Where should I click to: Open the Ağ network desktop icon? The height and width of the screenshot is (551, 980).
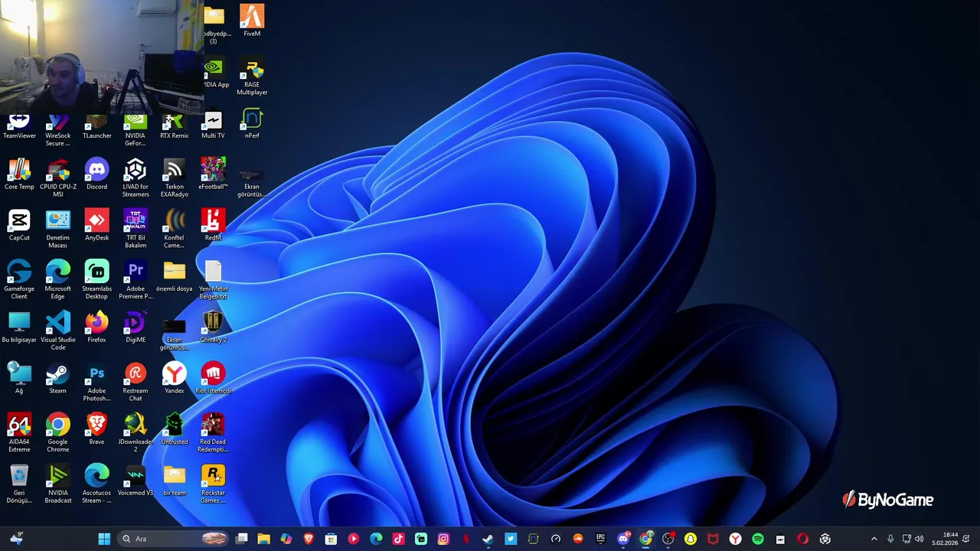click(19, 378)
